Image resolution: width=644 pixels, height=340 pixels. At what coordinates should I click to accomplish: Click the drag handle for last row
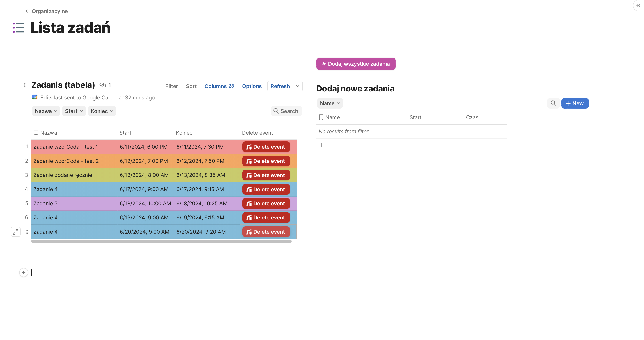(27, 231)
